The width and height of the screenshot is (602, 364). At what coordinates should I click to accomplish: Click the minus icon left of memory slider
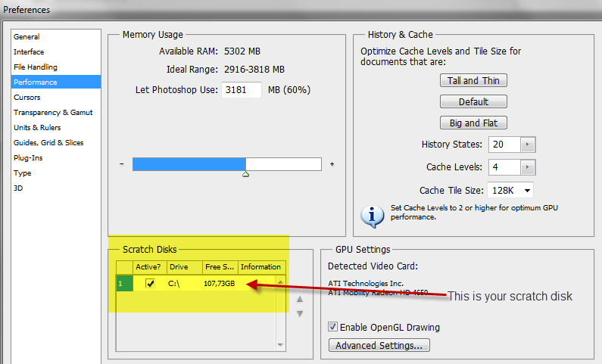coord(122,164)
